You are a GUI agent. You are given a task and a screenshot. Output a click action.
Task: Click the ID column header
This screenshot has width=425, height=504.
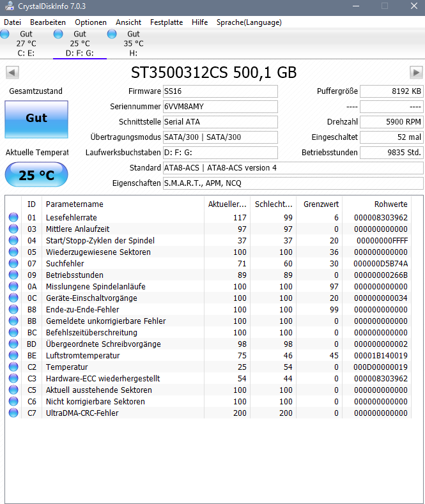[31, 204]
